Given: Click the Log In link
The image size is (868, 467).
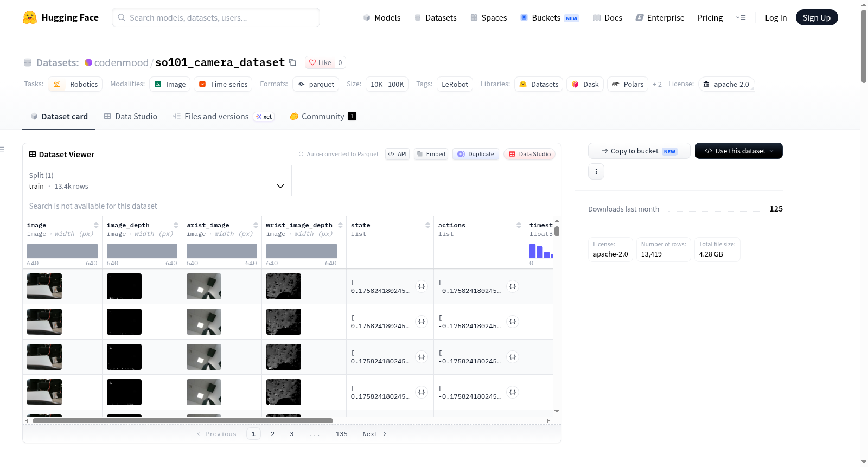Looking at the screenshot, I should pos(776,17).
